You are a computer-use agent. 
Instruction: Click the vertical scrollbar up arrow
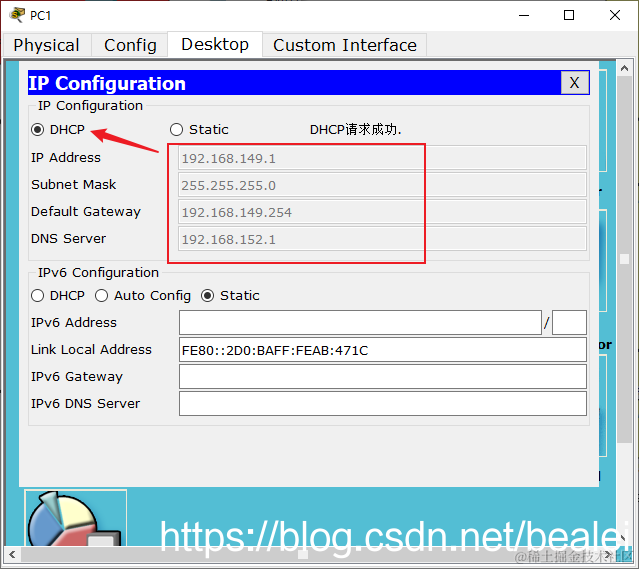(624, 68)
